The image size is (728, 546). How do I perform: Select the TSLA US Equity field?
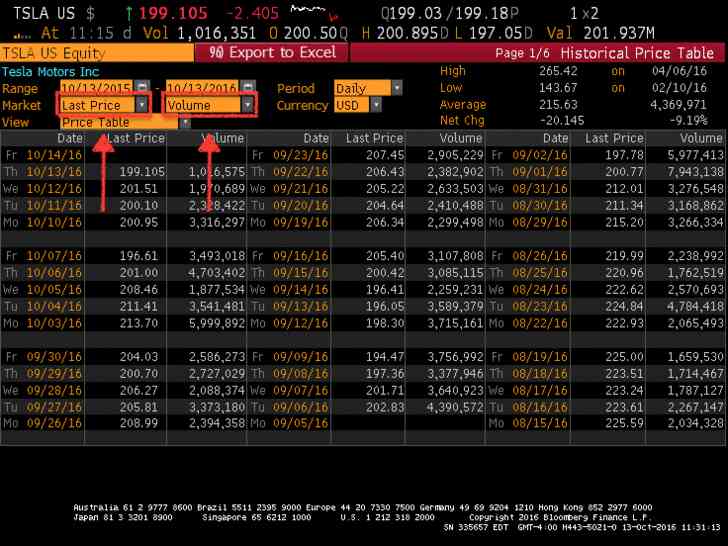coord(97,53)
